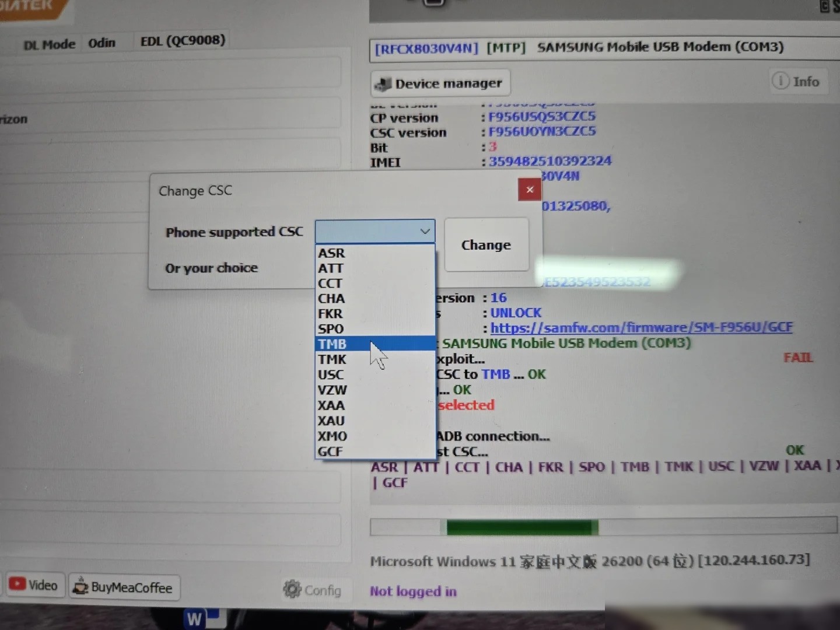Image resolution: width=840 pixels, height=630 pixels.
Task: Select the highlighted TMB option
Action: click(375, 344)
